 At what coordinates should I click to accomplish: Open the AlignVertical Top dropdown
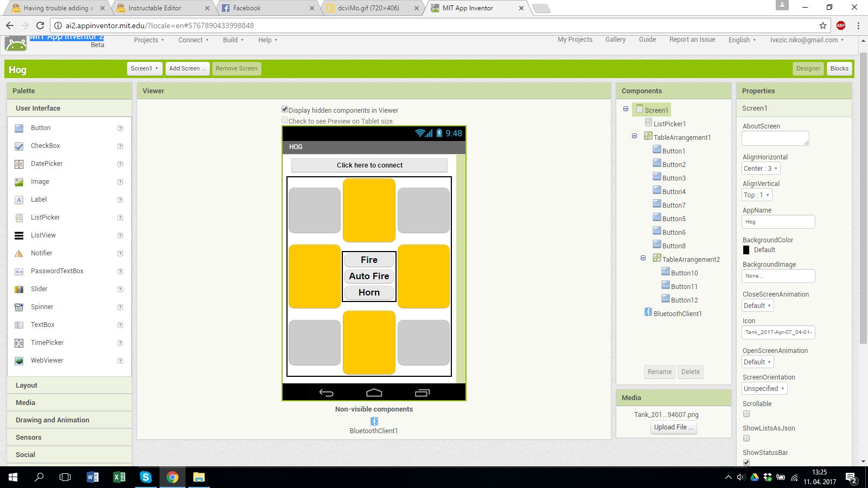[757, 195]
